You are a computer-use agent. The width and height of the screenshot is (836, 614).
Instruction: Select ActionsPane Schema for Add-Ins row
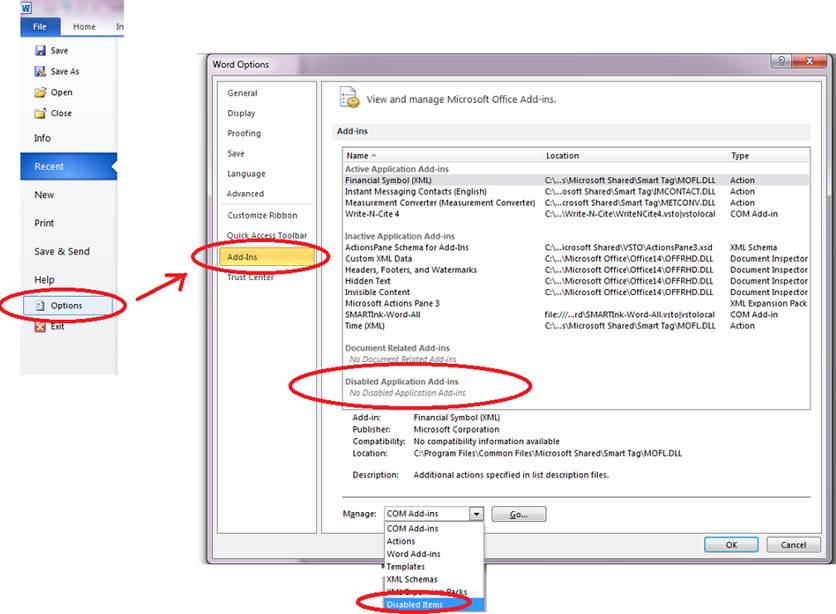[576, 248]
